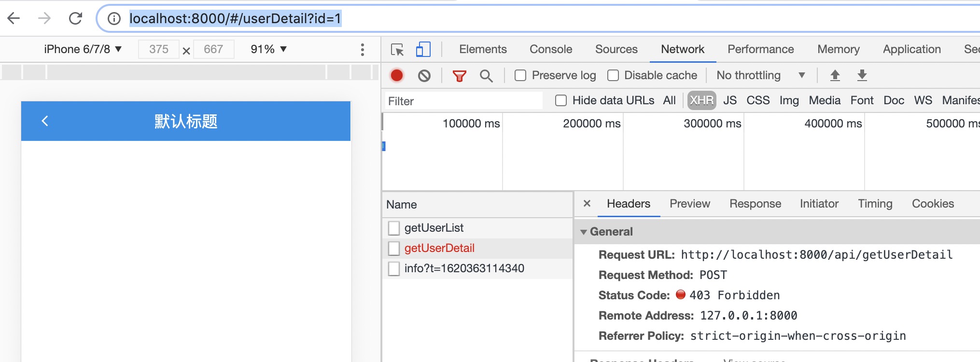Viewport: 980px width, 362px height.
Task: Switch to the Application tab
Action: 912,49
